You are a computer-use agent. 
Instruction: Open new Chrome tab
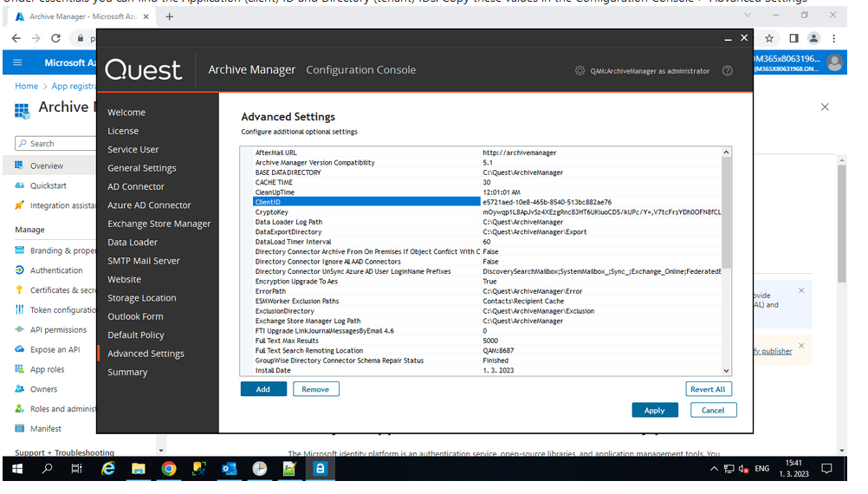pos(170,16)
